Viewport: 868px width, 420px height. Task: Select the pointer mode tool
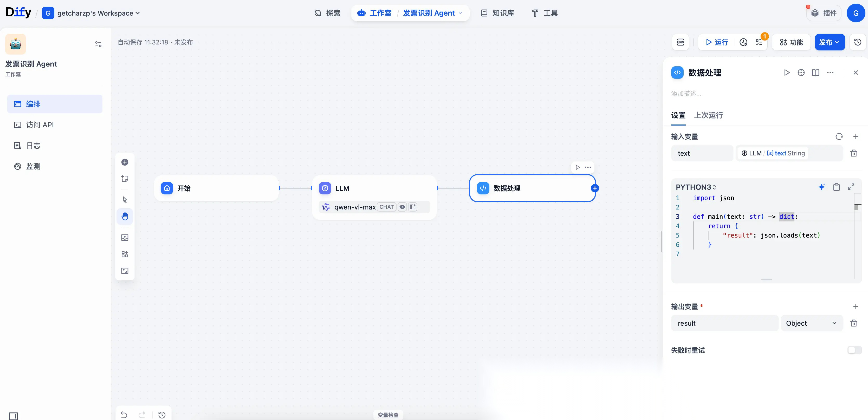125,200
